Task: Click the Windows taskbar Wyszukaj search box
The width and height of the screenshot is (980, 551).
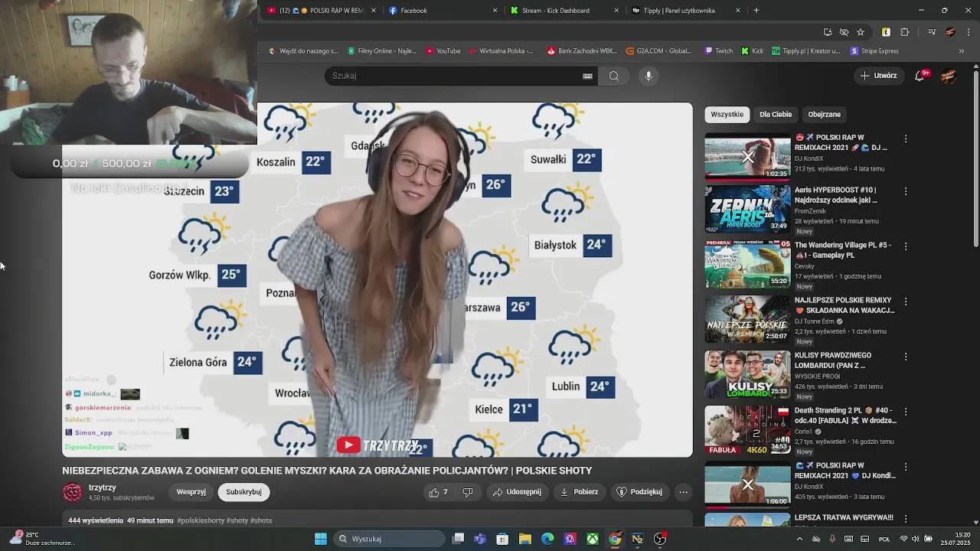Action: [x=390, y=539]
